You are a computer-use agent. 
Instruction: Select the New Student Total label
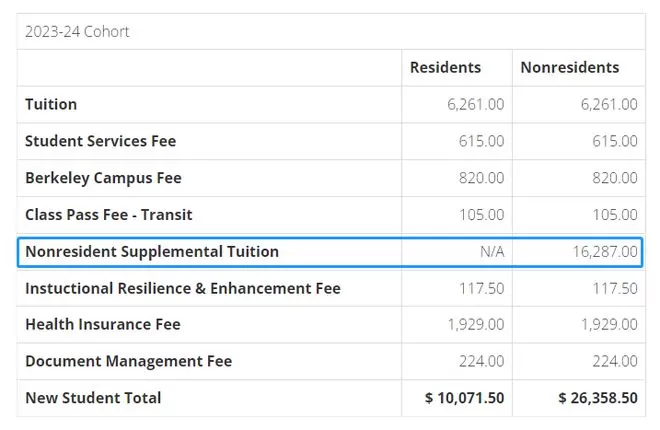click(93, 398)
